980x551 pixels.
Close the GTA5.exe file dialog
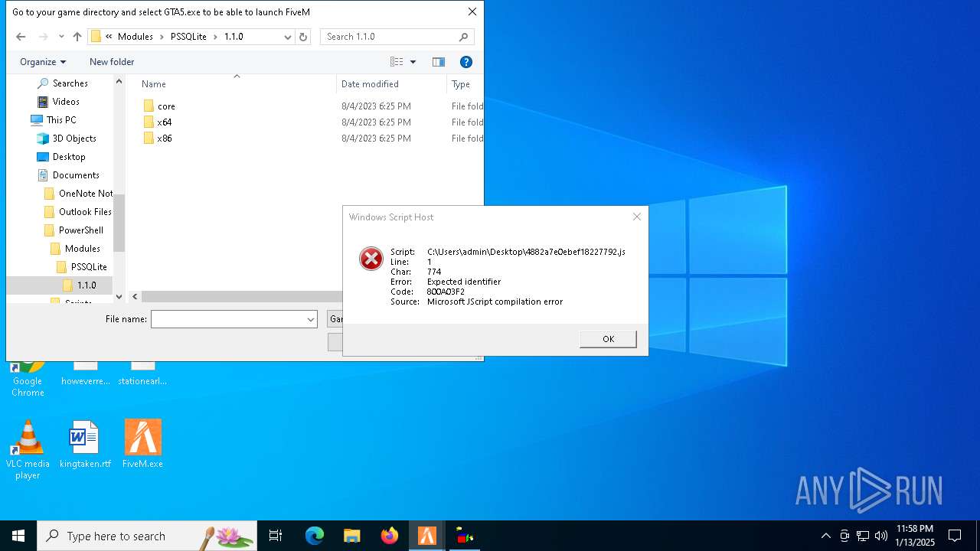coord(472,11)
